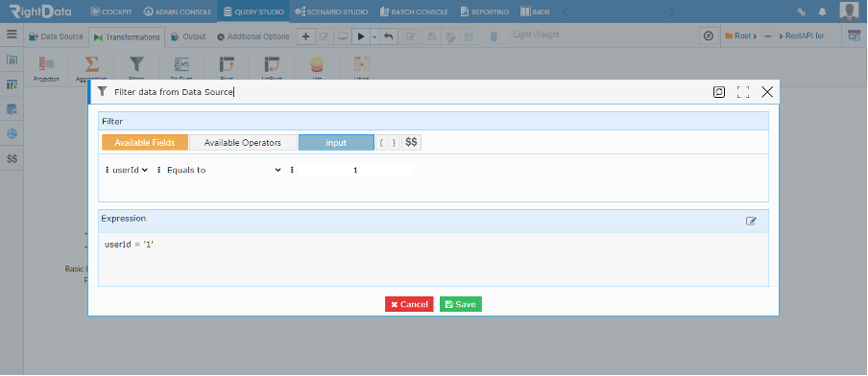868x376 pixels.
Task: Expand the run button dropdown arrow
Action: [x=374, y=36]
